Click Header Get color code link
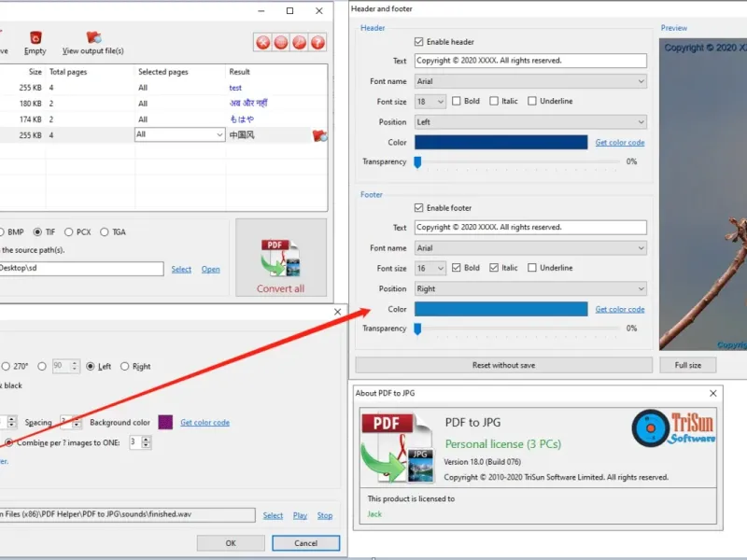The width and height of the screenshot is (747, 560). pos(620,143)
